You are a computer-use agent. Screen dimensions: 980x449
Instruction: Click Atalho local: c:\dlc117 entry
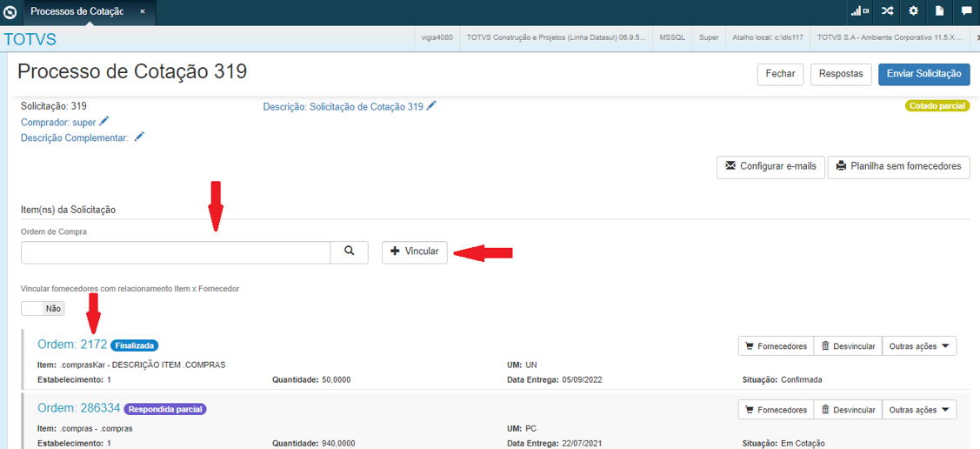coord(768,37)
